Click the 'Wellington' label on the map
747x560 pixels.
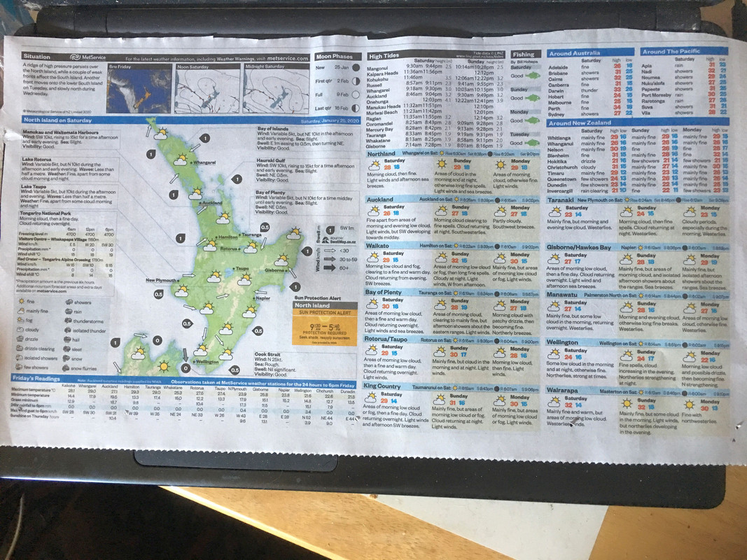point(207,362)
